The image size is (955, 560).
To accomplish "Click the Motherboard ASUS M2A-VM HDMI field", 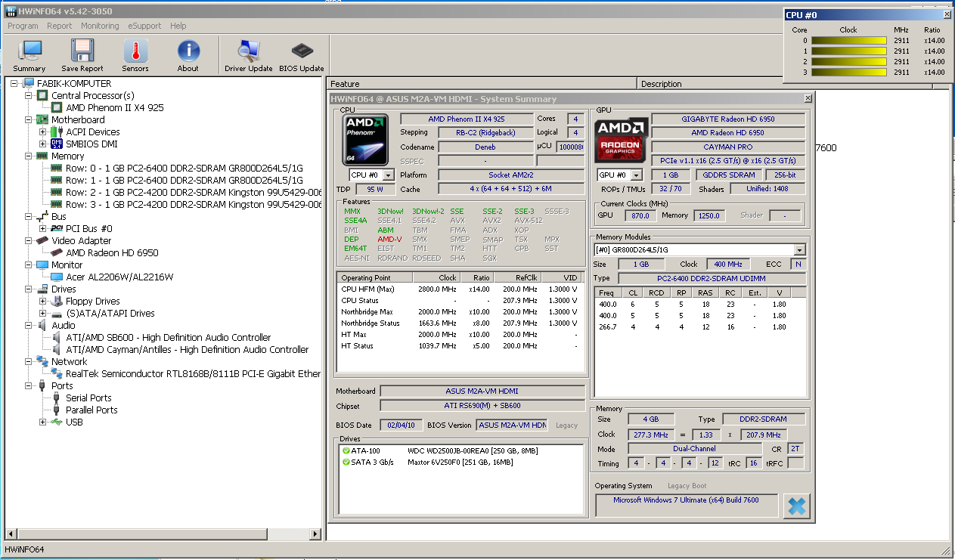I will [x=482, y=391].
